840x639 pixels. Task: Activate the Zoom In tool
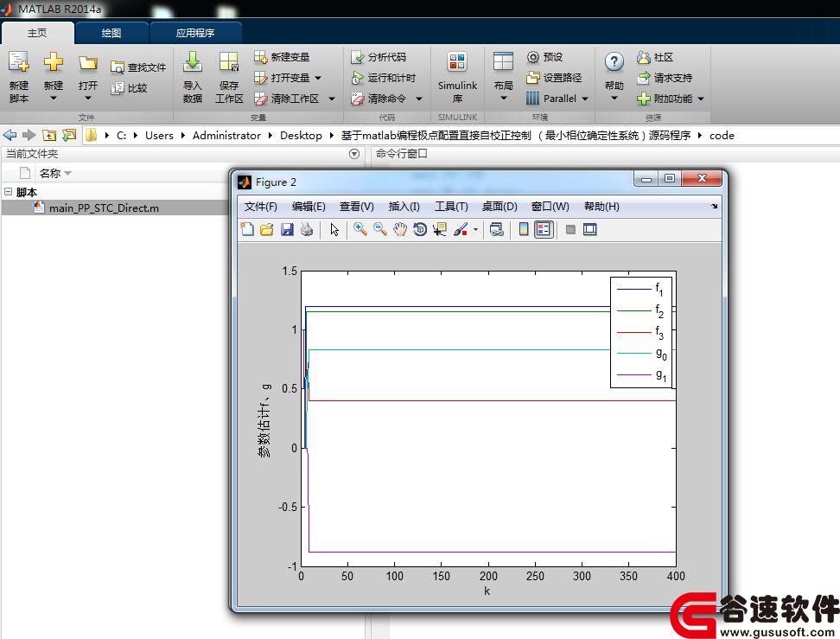click(x=360, y=229)
